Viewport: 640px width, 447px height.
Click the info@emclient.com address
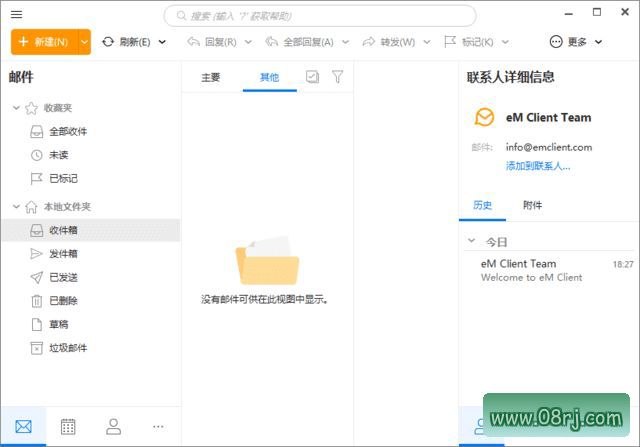click(549, 147)
